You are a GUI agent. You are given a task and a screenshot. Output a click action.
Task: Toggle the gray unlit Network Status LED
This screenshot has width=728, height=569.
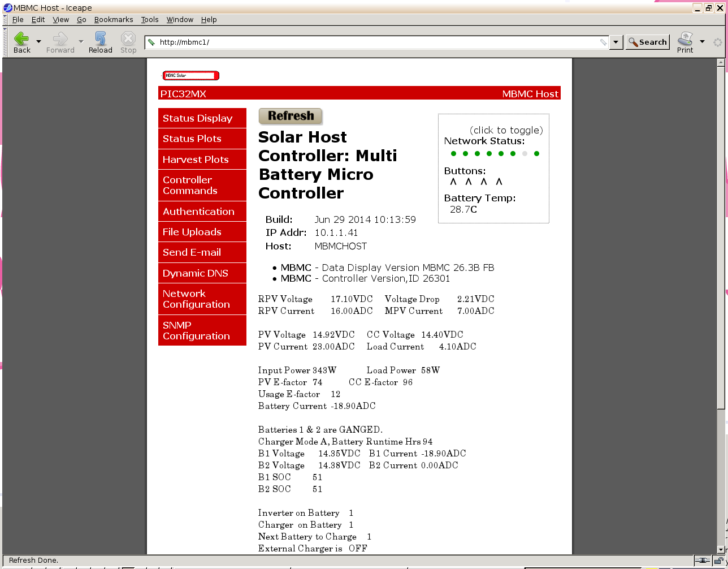(525, 154)
